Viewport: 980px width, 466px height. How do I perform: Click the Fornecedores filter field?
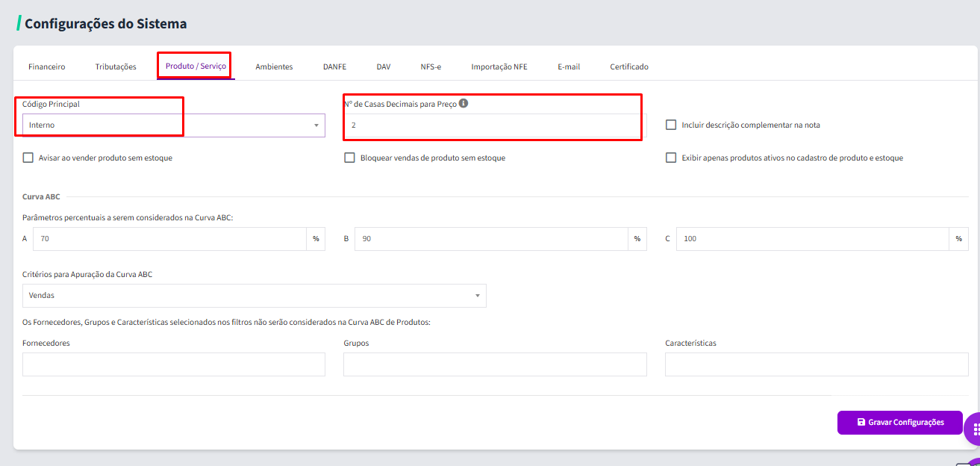click(174, 364)
